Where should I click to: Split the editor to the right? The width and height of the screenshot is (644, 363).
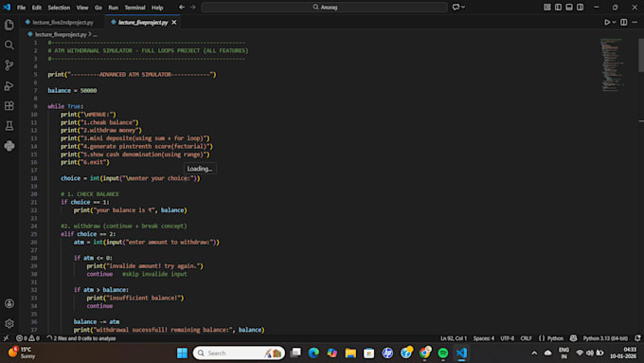624,22
